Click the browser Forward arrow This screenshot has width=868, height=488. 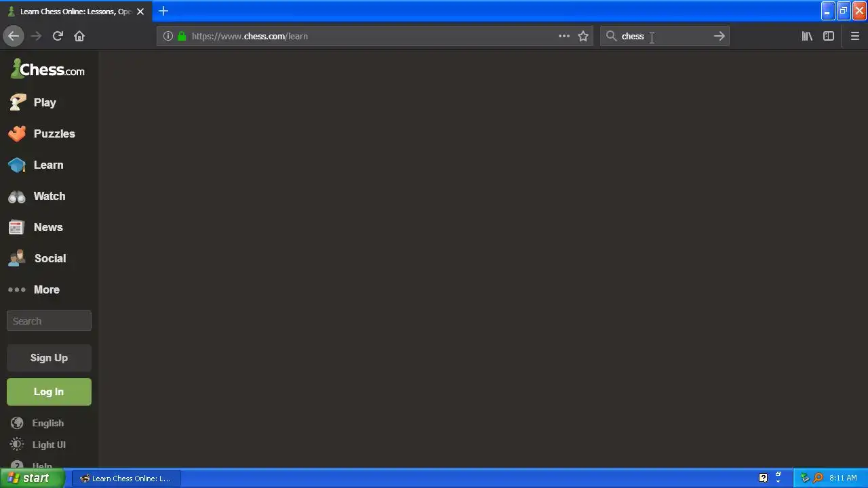[36, 36]
